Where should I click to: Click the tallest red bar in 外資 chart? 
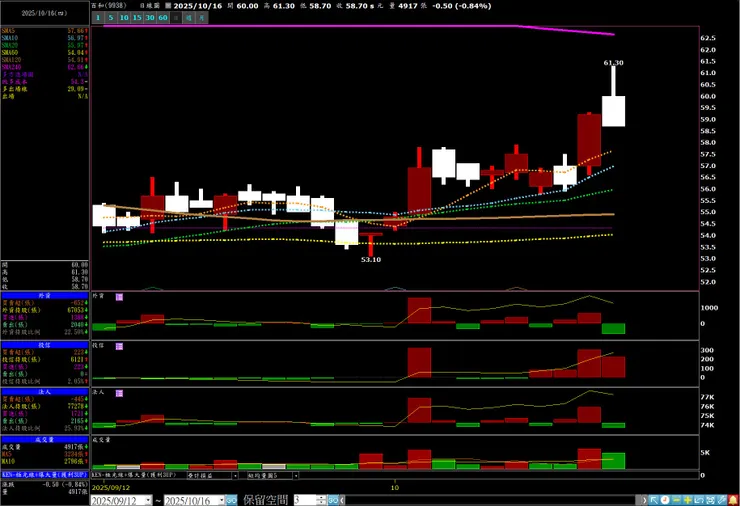pos(420,310)
